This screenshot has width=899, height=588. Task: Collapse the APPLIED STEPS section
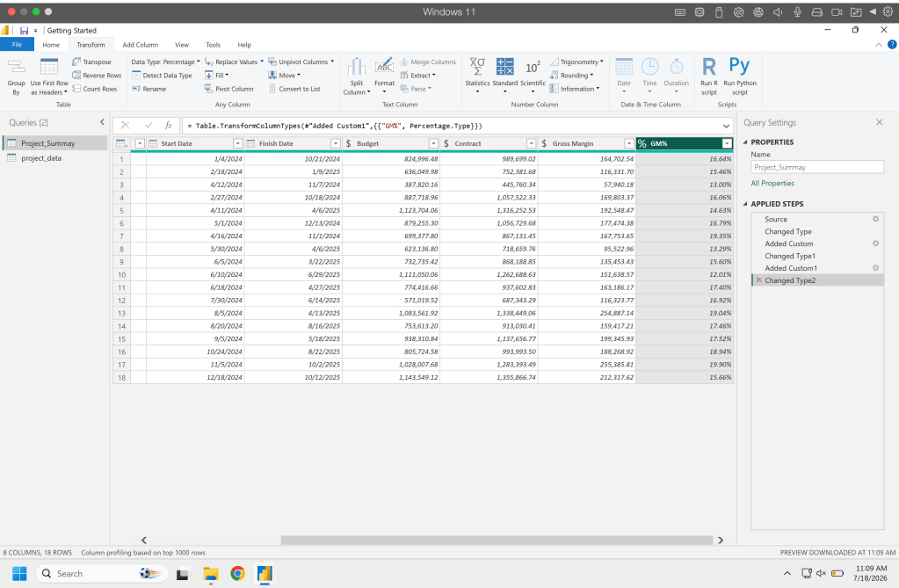click(x=745, y=204)
